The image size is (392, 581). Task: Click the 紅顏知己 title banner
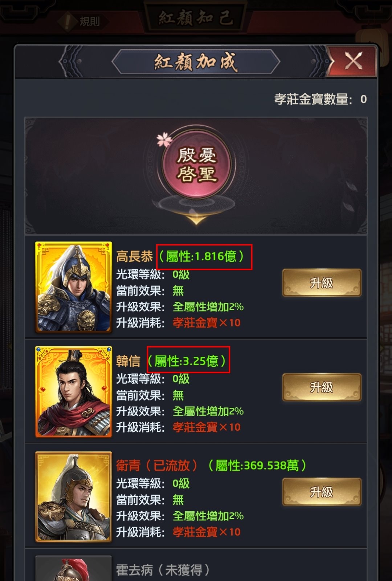tap(196, 17)
